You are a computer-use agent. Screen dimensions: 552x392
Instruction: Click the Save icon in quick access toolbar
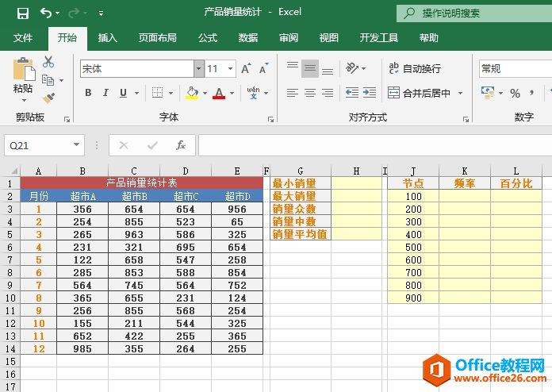point(23,13)
